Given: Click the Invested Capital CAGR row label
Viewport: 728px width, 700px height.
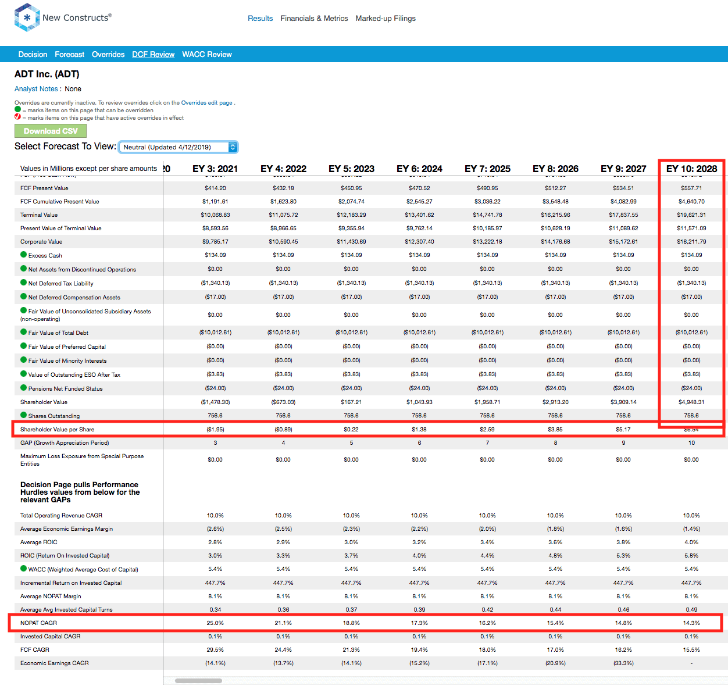Looking at the screenshot, I should (51, 637).
